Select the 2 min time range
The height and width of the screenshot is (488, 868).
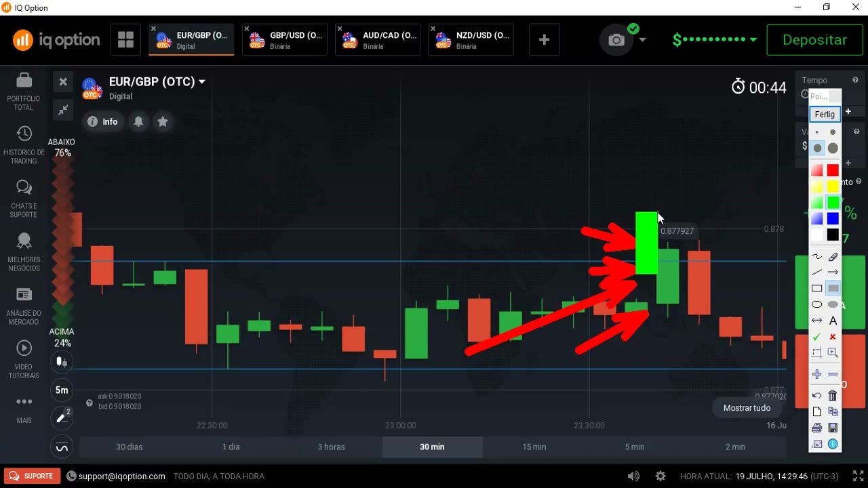(736, 447)
